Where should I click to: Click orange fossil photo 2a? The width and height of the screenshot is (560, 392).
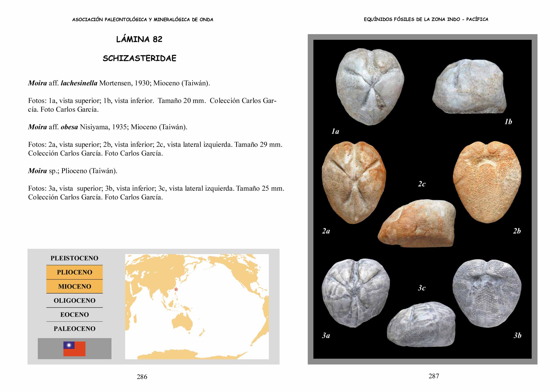click(354, 182)
